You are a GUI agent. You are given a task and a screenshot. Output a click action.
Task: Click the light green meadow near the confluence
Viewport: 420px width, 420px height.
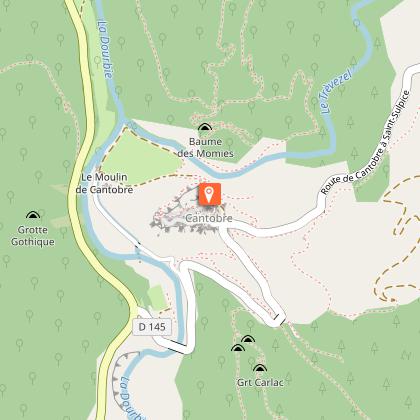click(142, 157)
